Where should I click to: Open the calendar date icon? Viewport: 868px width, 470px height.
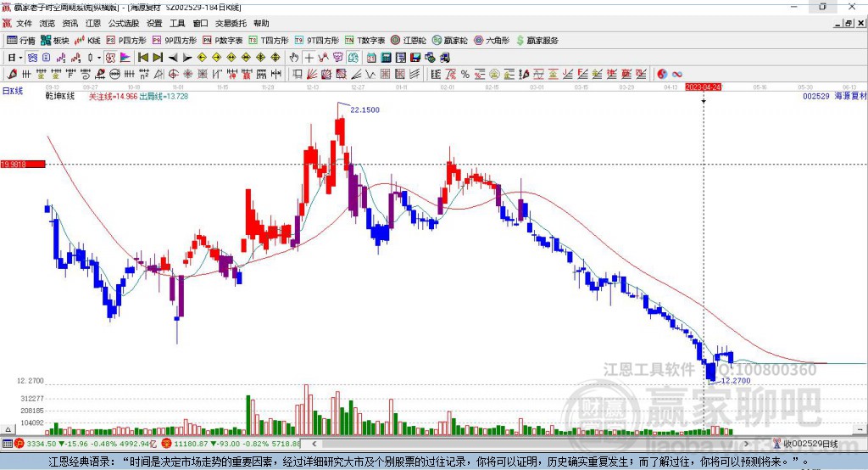point(371,58)
